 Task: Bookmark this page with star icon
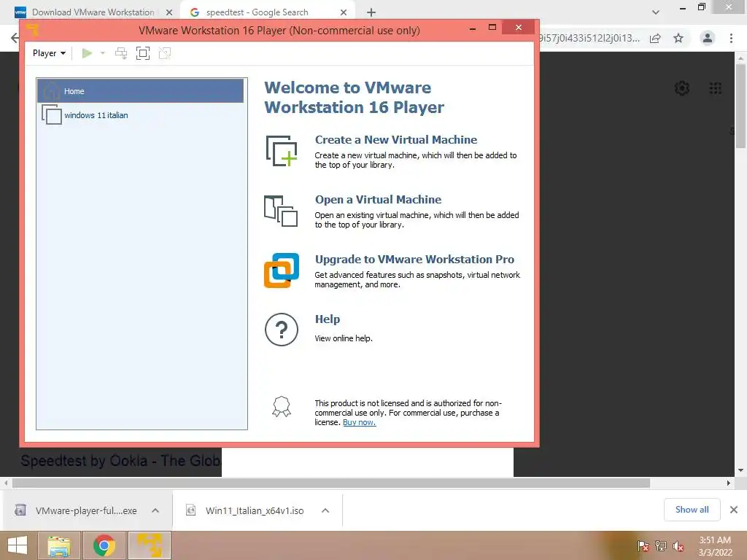(678, 38)
